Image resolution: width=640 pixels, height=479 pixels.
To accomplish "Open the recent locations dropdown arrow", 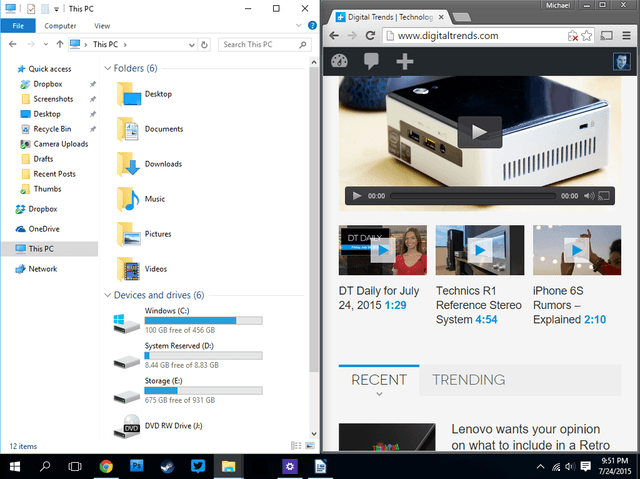I will coord(46,44).
